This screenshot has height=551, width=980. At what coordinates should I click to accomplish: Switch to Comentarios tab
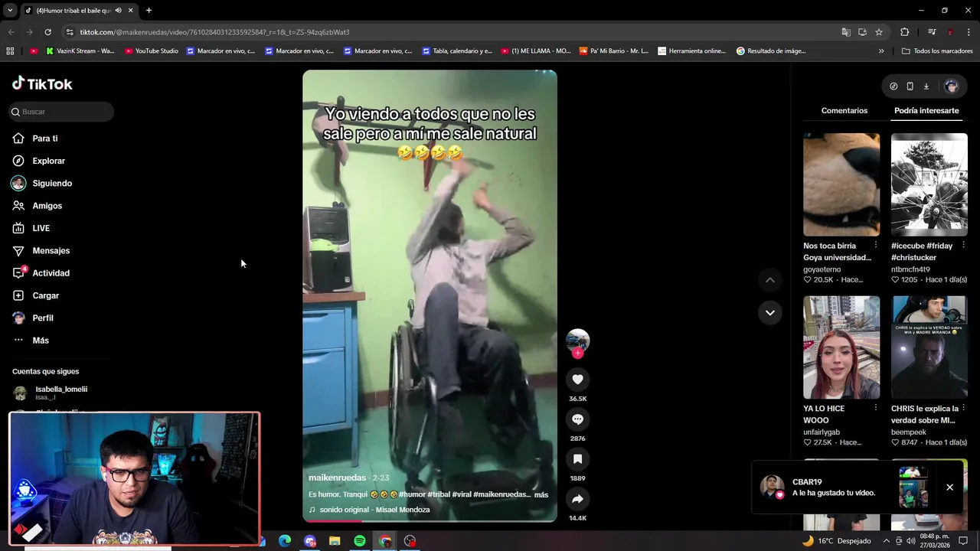844,111
